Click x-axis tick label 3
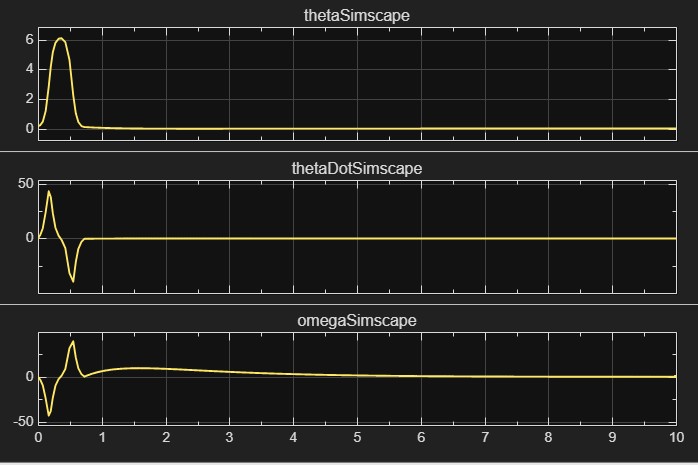The height and width of the screenshot is (465, 698). pos(229,437)
